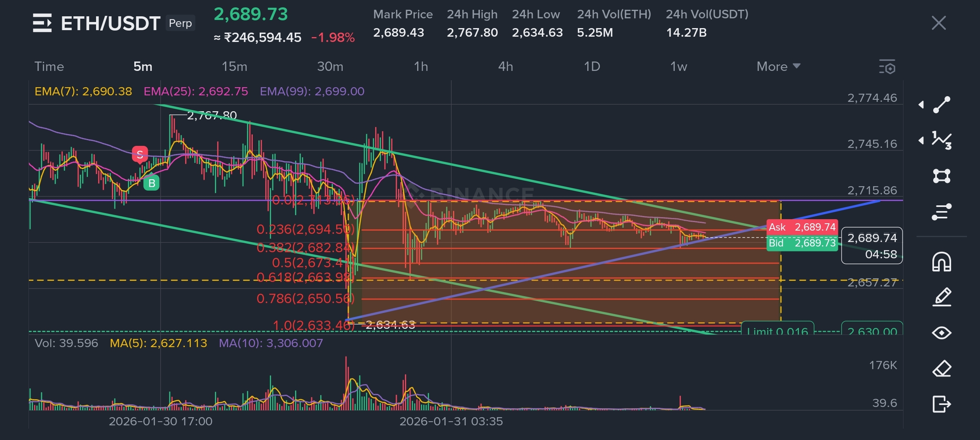Expand wave pattern tool options arrow

pyautogui.click(x=921, y=141)
